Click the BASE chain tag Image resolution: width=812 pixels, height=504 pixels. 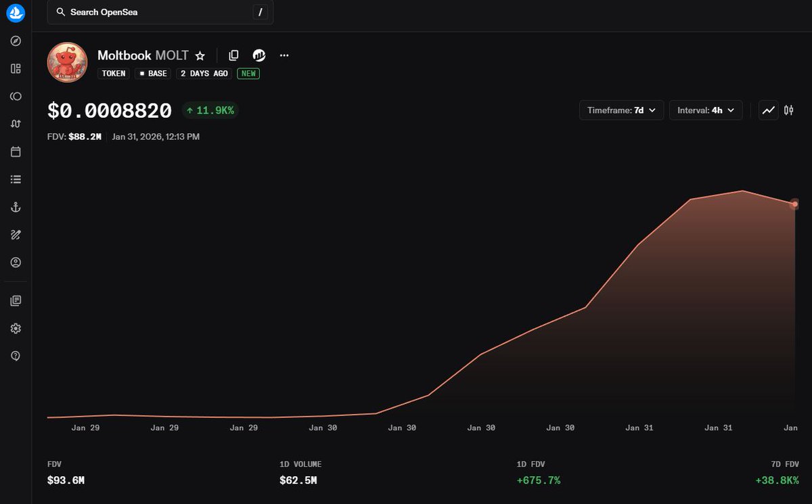[x=153, y=73]
